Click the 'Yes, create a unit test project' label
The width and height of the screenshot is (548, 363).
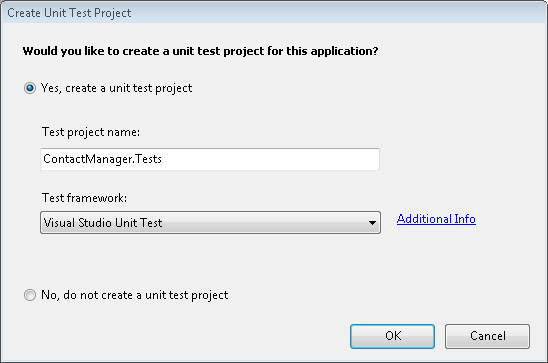[x=116, y=88]
